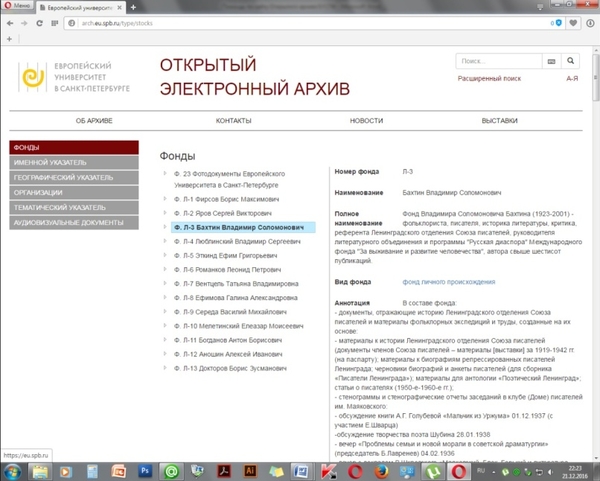Expand the Ф. Л-4 Любинский Владимир Сергеевич node

[x=166, y=241]
